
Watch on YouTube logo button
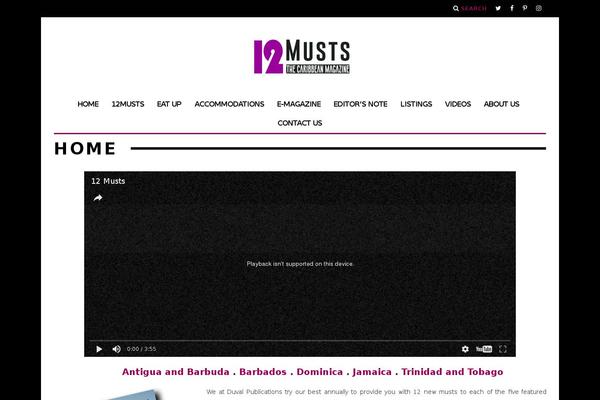tap(484, 349)
